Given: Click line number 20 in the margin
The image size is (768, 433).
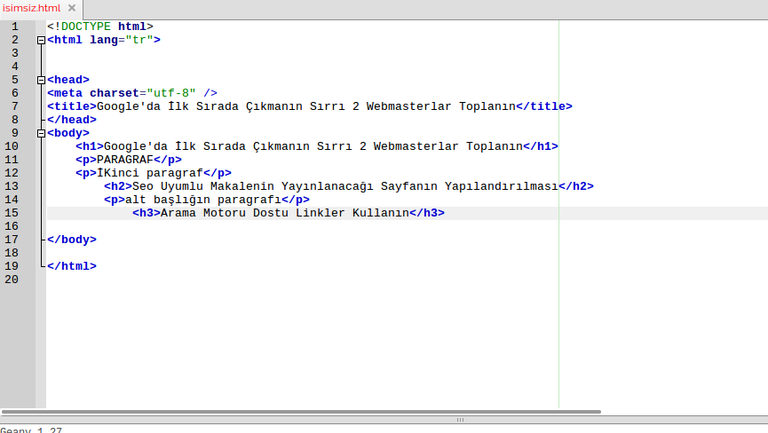Looking at the screenshot, I should point(11,280).
